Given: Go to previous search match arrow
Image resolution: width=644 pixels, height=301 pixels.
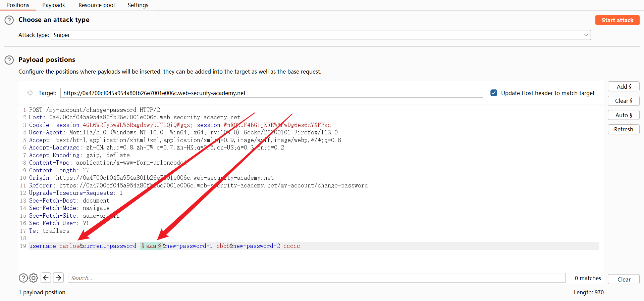Looking at the screenshot, I should (x=46, y=278).
